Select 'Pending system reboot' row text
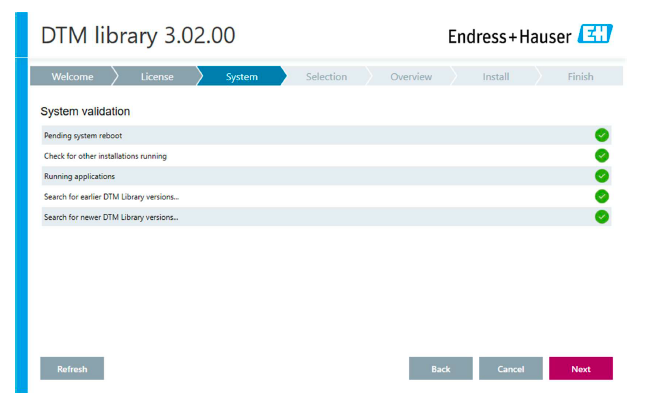The width and height of the screenshot is (648, 418). pyautogui.click(x=83, y=136)
